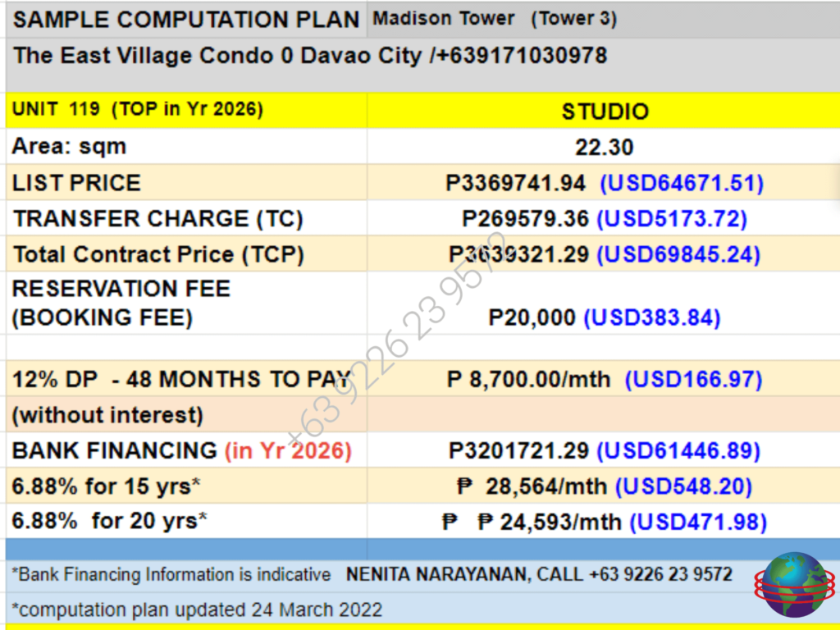Click the yellow STUDIO header cell
Viewport: 840px width, 630px height.
click(x=605, y=110)
